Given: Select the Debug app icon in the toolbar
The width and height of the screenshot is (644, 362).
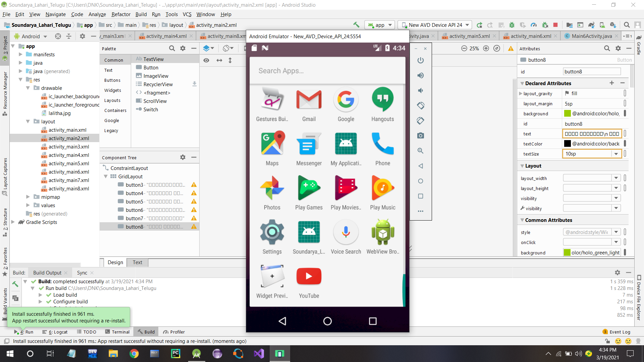Looking at the screenshot, I should (x=512, y=25).
